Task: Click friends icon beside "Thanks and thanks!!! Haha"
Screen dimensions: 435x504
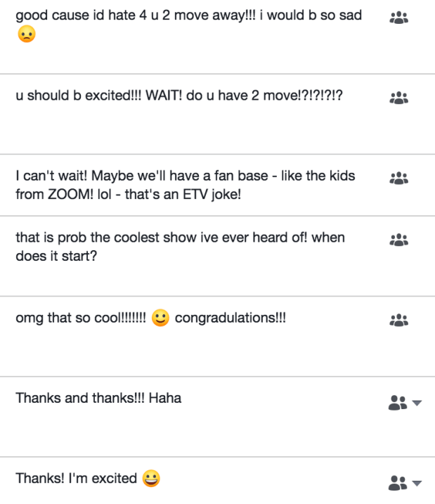Action: (397, 402)
